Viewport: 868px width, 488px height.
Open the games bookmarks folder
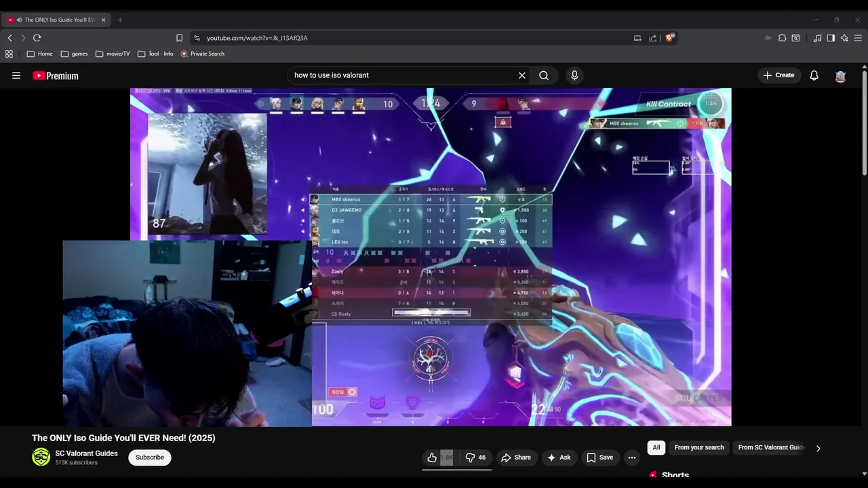tap(74, 54)
